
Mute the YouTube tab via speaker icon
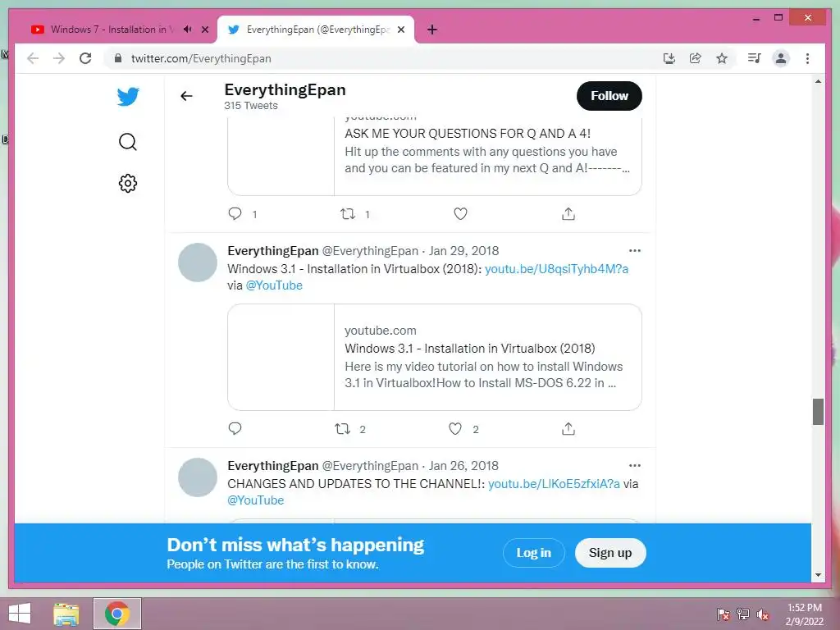pyautogui.click(x=188, y=30)
